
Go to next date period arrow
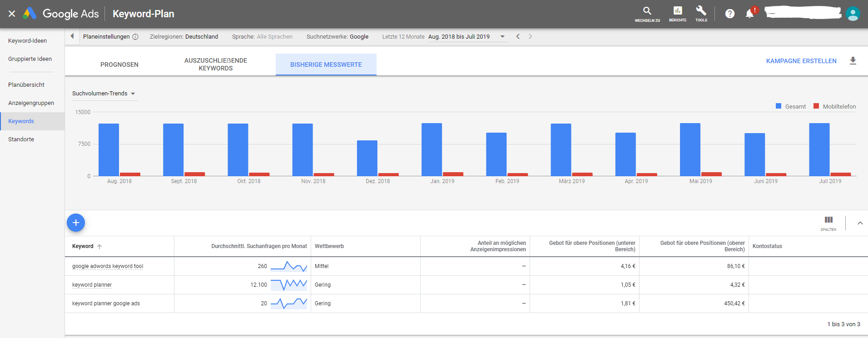click(x=530, y=36)
